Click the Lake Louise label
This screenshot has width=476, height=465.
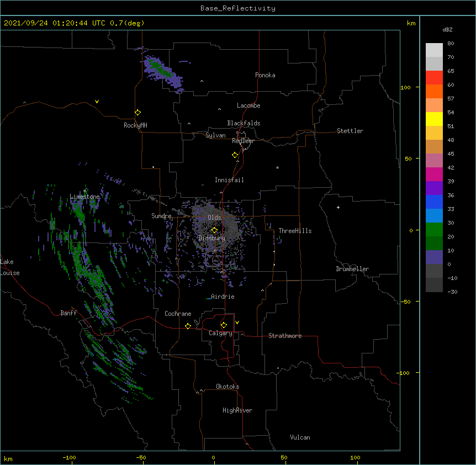pos(9,267)
